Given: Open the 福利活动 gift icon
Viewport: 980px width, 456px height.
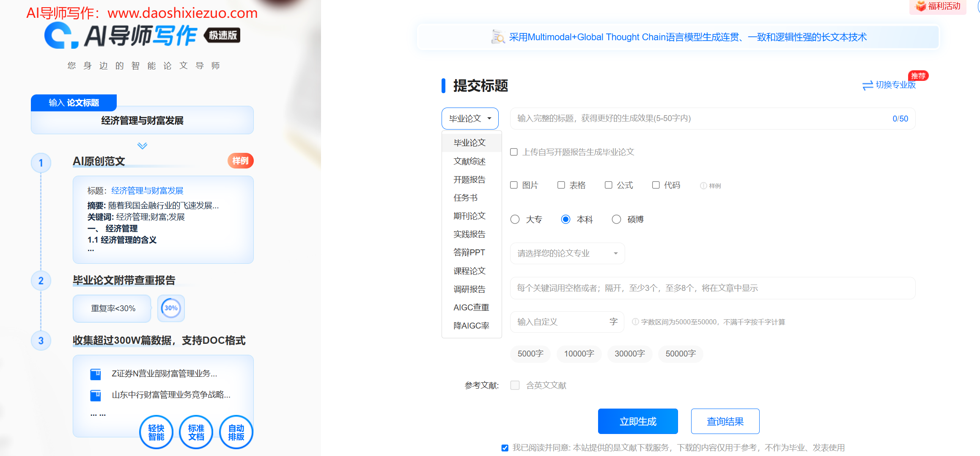Looking at the screenshot, I should [920, 6].
